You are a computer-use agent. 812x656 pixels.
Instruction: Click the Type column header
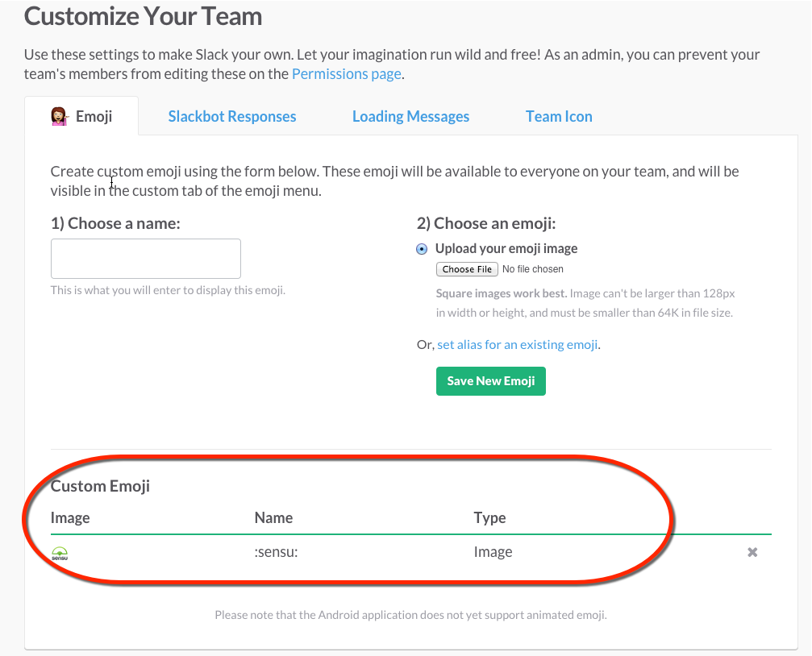coord(489,517)
